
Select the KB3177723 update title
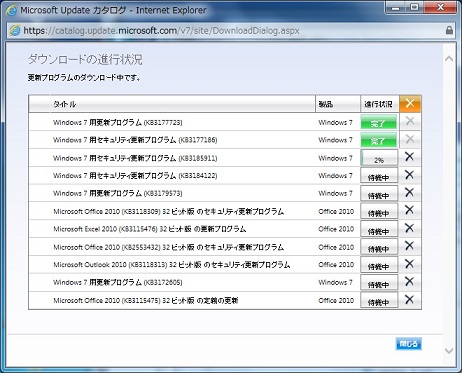click(x=118, y=122)
